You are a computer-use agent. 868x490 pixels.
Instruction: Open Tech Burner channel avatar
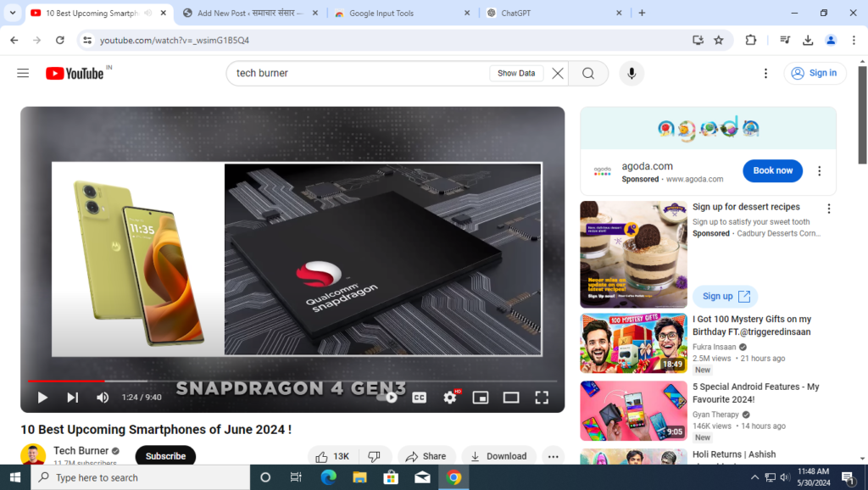click(33, 455)
